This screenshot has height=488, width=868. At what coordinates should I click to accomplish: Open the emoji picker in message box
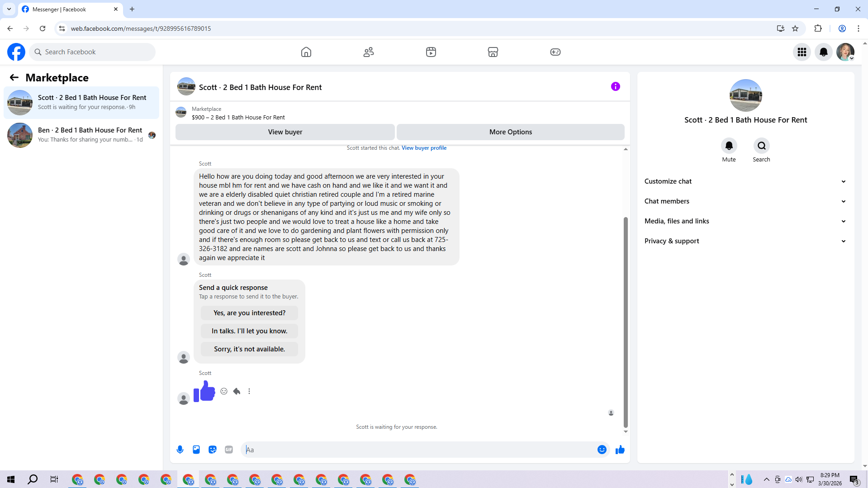click(602, 450)
